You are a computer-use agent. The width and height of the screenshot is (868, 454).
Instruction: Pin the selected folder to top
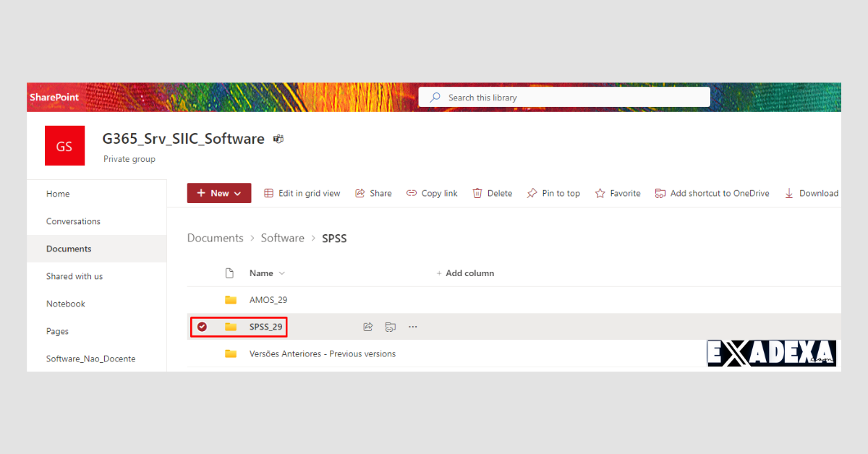click(x=553, y=194)
